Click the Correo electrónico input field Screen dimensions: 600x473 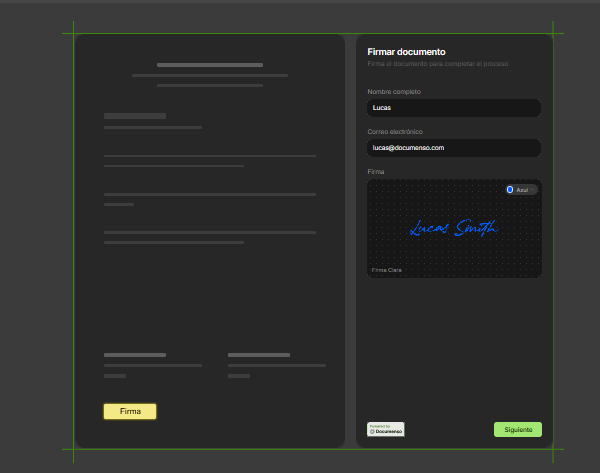tap(453, 147)
